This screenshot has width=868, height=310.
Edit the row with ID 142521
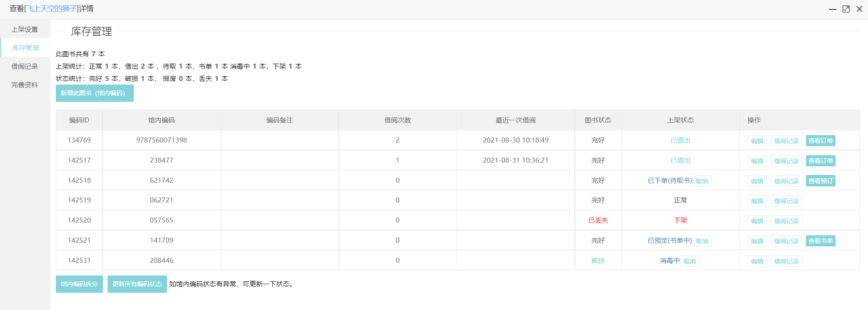(757, 241)
